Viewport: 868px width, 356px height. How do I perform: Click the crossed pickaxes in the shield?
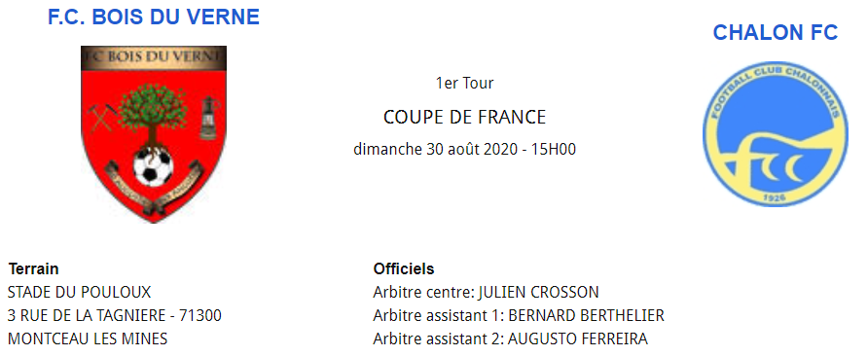click(101, 117)
